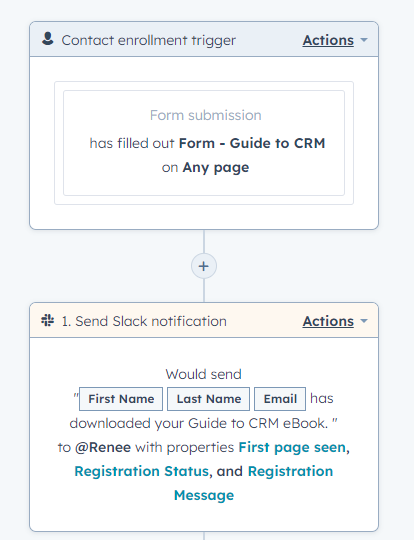Viewport: 414px width, 540px height.
Task: Open Actions menu for Contact enrollment trigger
Action: (x=328, y=40)
